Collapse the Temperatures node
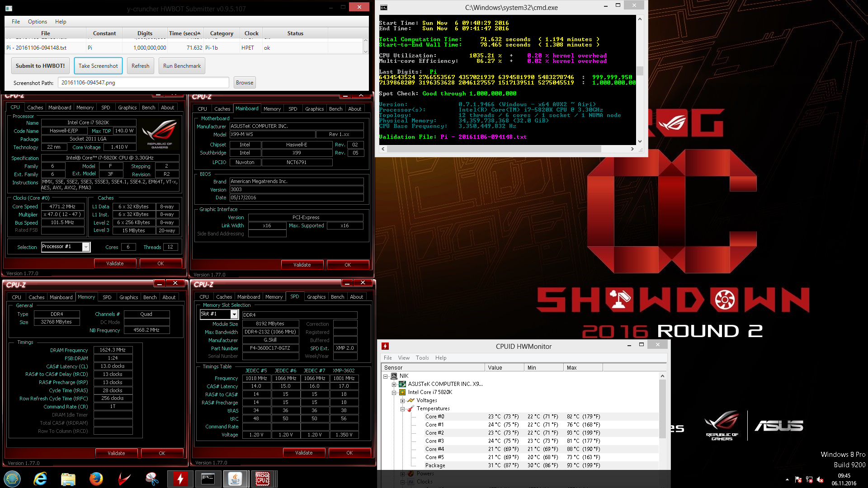868x488 pixels. point(402,408)
